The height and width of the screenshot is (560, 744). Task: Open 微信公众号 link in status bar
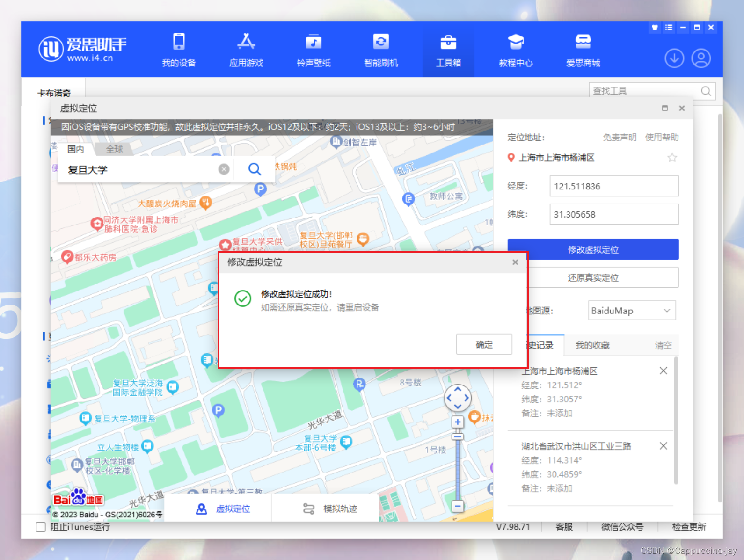point(622,527)
